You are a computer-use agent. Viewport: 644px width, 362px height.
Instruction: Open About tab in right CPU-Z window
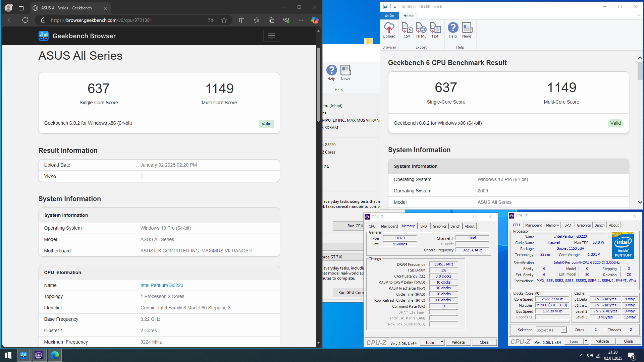614,225
